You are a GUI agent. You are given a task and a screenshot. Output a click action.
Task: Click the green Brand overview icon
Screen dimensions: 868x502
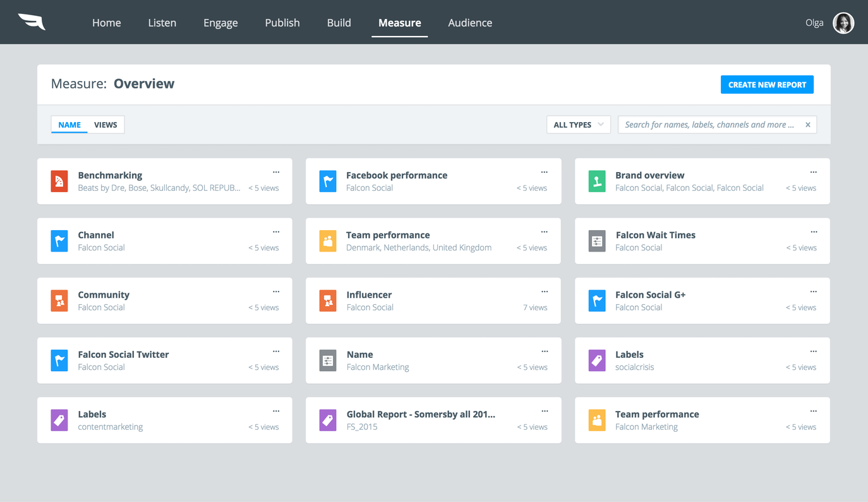597,181
